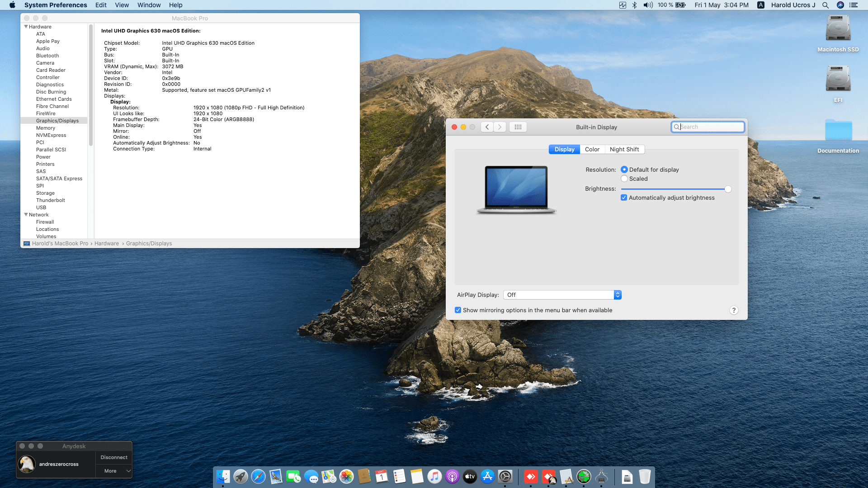
Task: Open the Harold Ucros J user menu
Action: (793, 5)
